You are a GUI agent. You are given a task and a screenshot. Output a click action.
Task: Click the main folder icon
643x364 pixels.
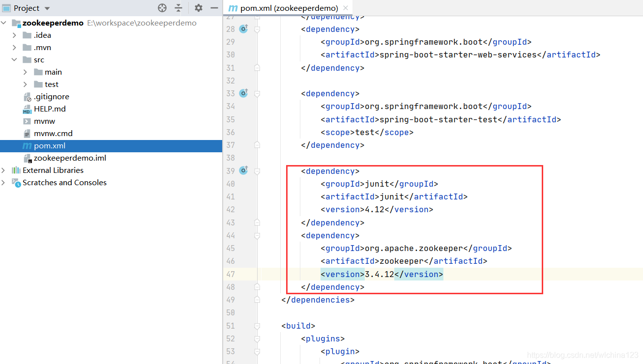point(38,72)
